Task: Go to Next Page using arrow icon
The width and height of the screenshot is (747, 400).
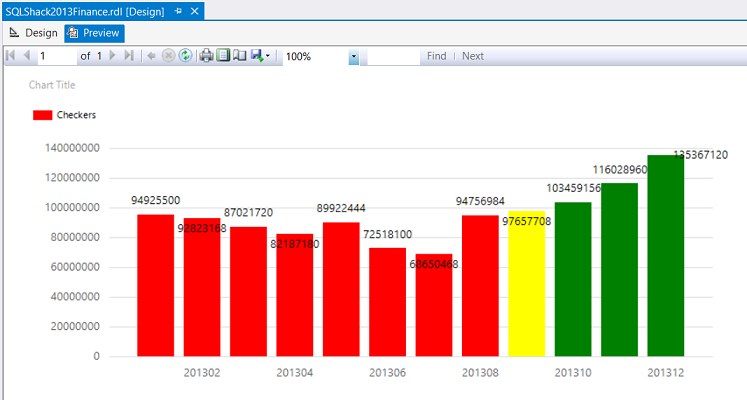Action: [x=113, y=56]
